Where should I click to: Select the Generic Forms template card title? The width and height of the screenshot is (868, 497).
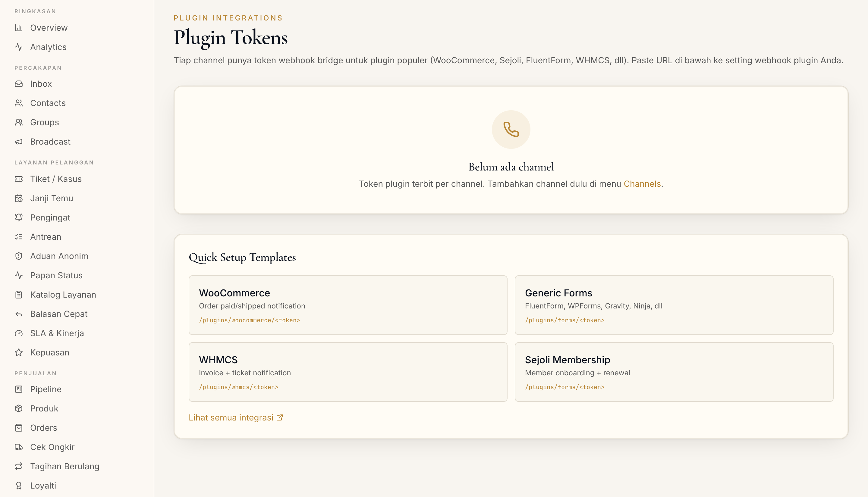tap(558, 293)
